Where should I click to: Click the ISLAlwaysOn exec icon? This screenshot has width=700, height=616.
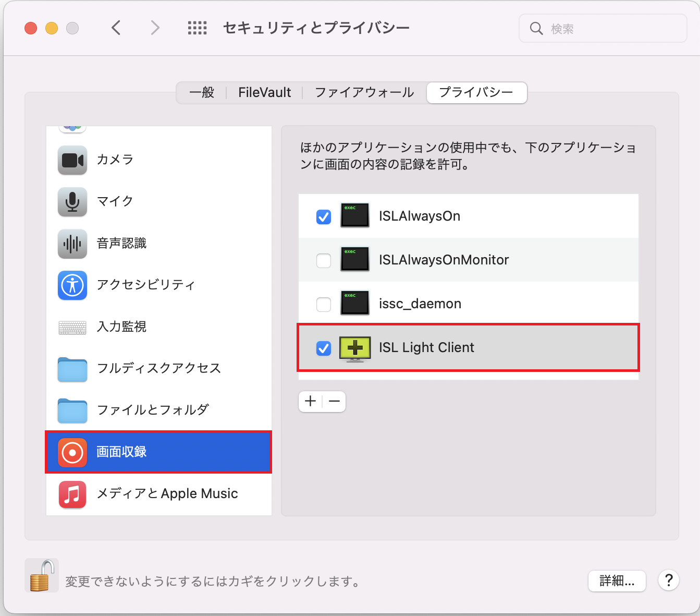pos(354,215)
